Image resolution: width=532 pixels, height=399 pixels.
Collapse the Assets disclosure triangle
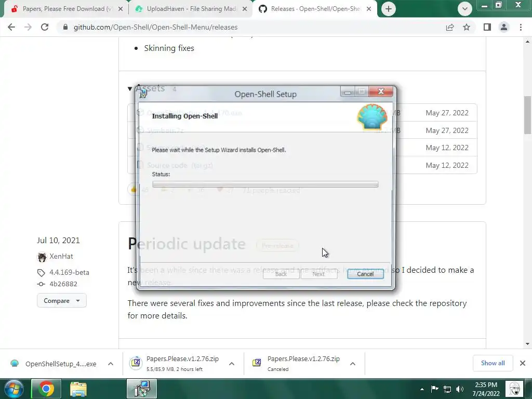tap(129, 89)
